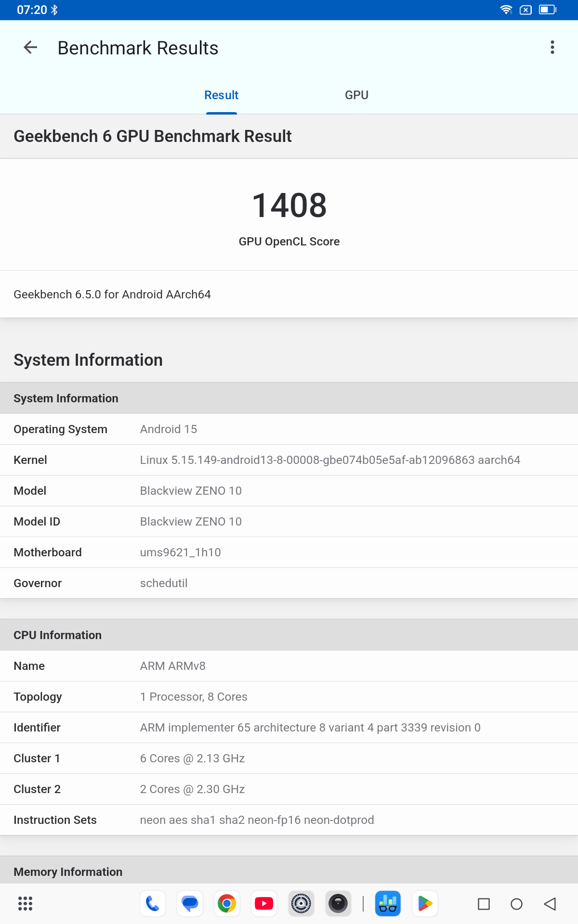Select the Result tab

click(x=221, y=95)
